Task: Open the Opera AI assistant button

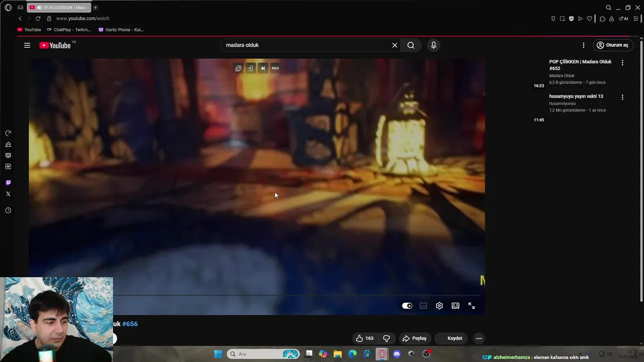Action: 623,19
